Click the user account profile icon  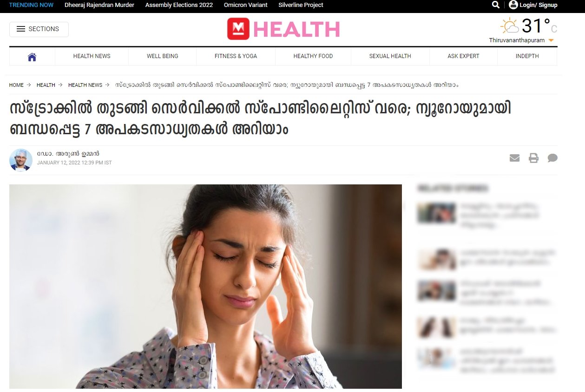513,5
